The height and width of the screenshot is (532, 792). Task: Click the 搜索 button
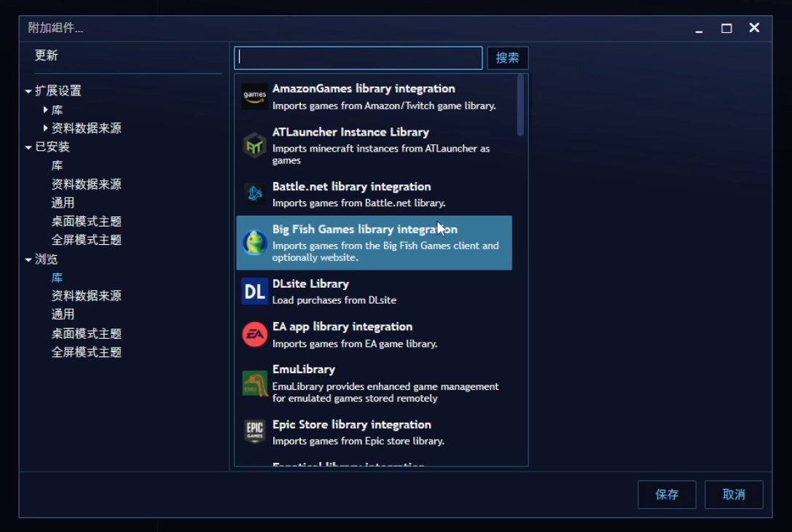pos(508,58)
